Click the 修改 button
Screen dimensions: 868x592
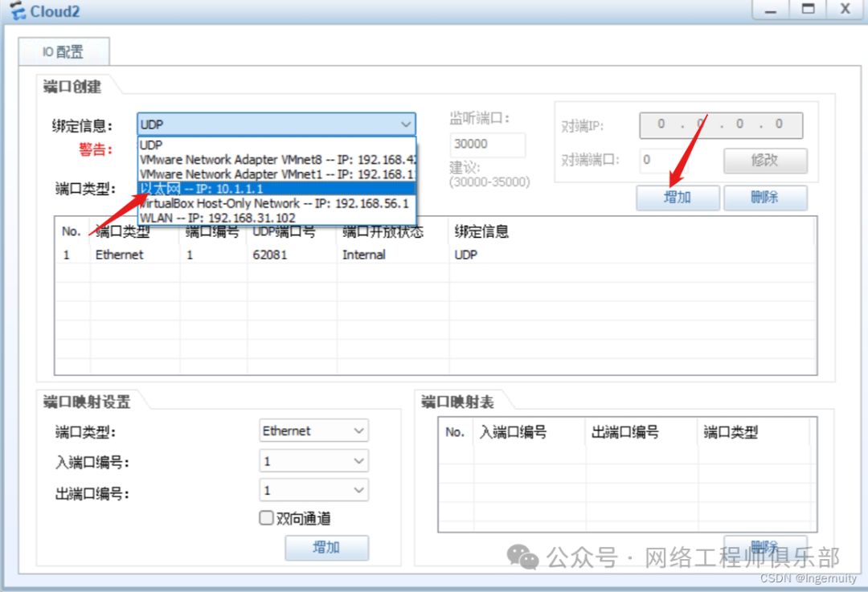tap(765, 161)
